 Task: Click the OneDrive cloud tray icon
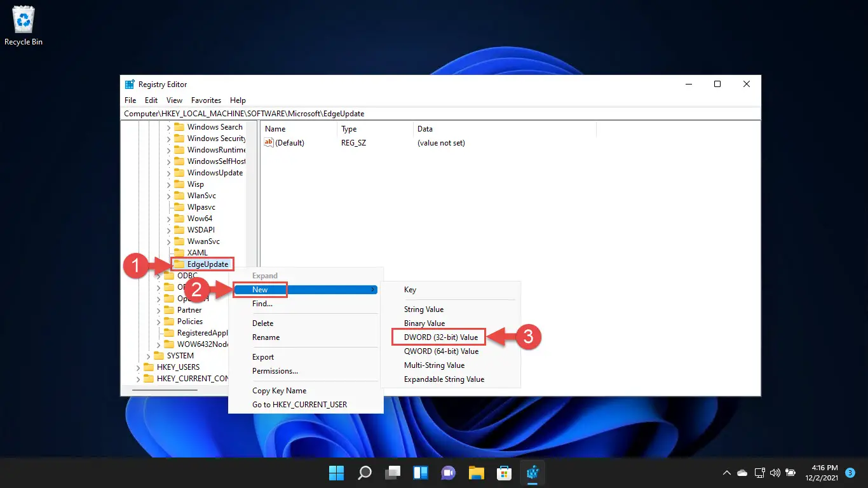coord(742,473)
